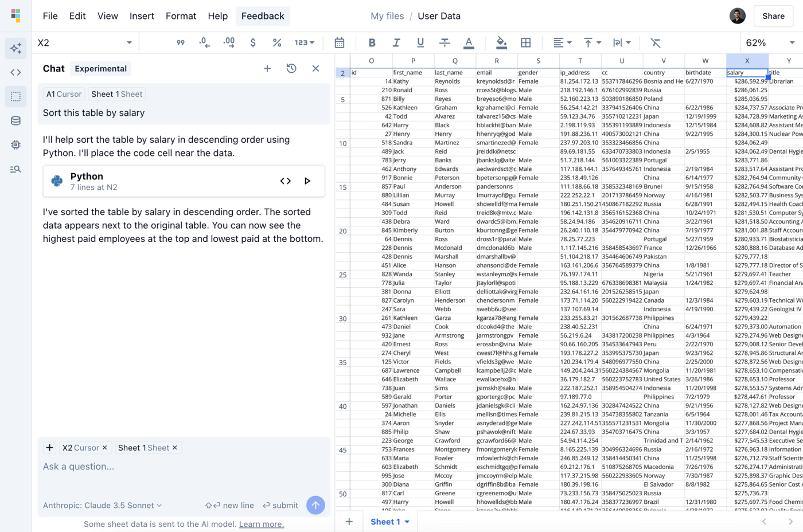The image size is (803, 532).
Task: Open the database panel in the sidebar
Action: 15,120
